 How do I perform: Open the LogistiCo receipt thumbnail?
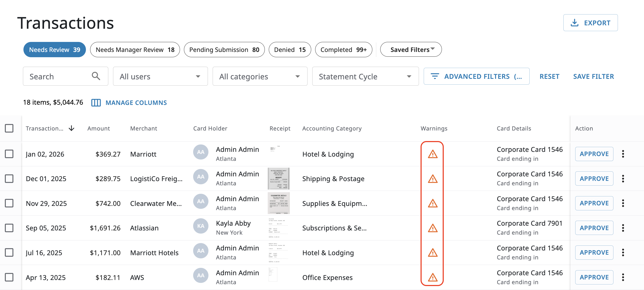point(279,178)
